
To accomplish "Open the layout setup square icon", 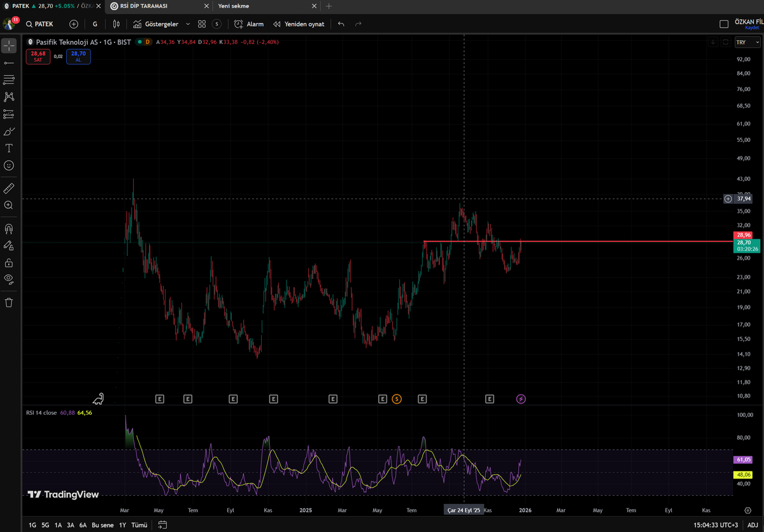I will [724, 24].
